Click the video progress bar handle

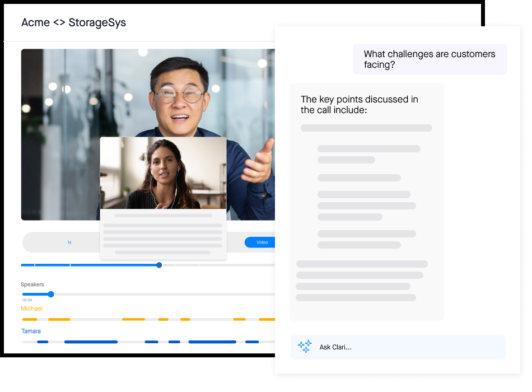(x=159, y=265)
